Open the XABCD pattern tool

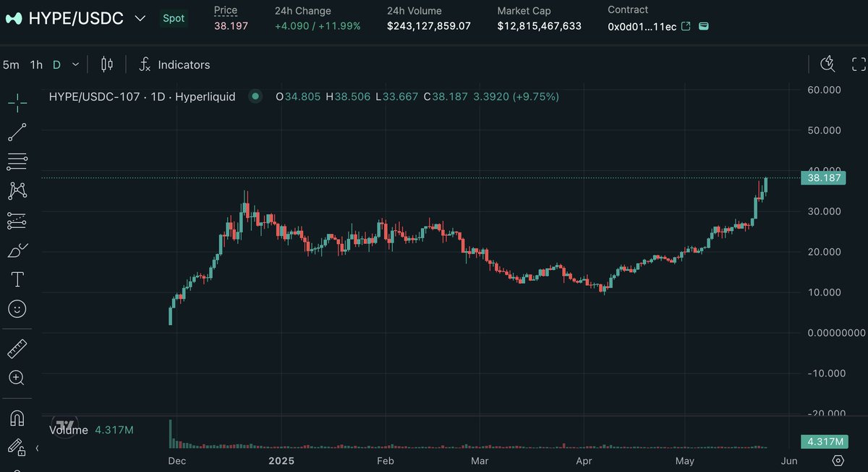tap(16, 190)
